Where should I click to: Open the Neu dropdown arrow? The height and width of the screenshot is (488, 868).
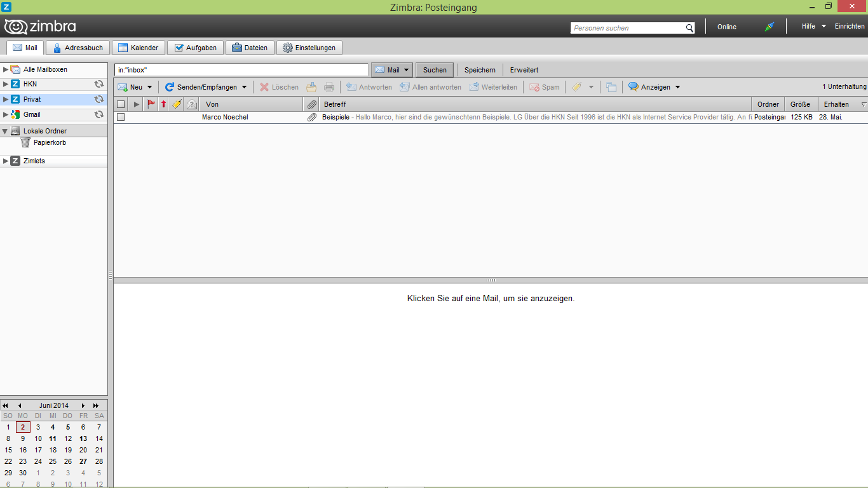[x=150, y=87]
